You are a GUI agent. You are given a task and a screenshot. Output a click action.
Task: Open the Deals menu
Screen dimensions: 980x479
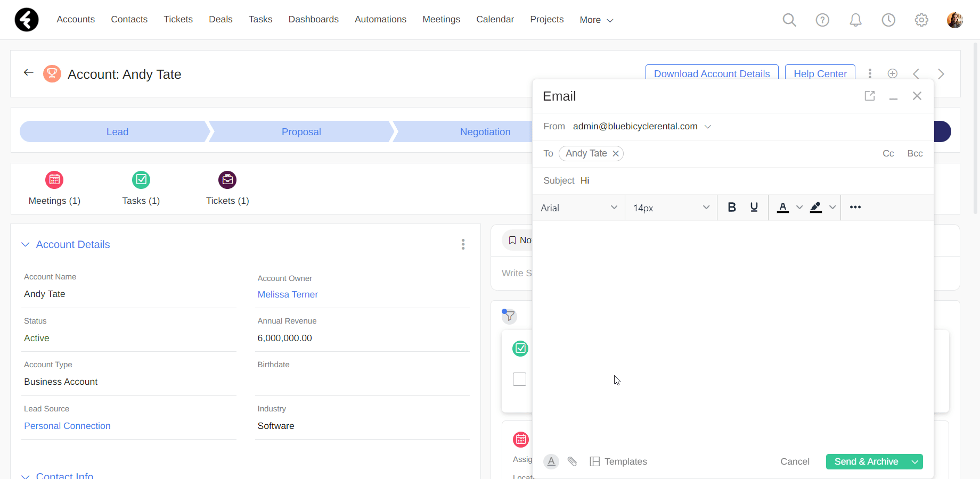tap(220, 19)
